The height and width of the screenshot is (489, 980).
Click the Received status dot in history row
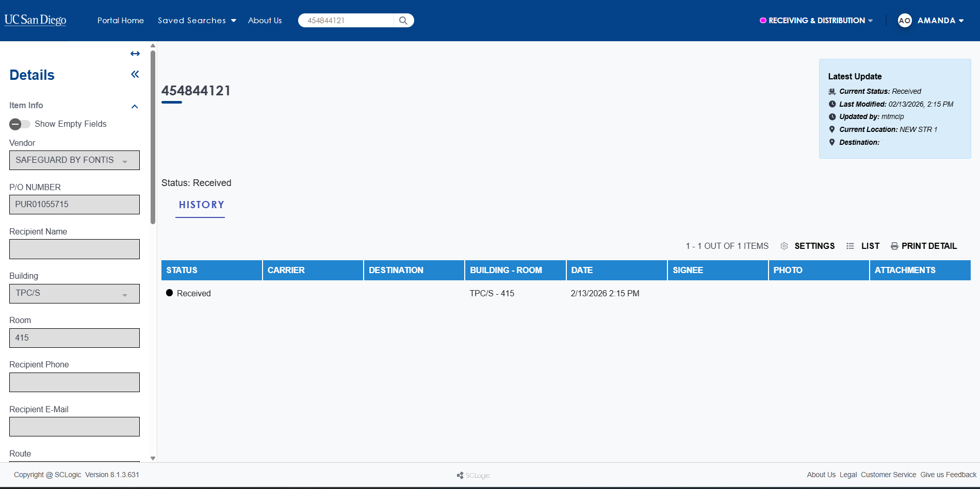pos(169,293)
